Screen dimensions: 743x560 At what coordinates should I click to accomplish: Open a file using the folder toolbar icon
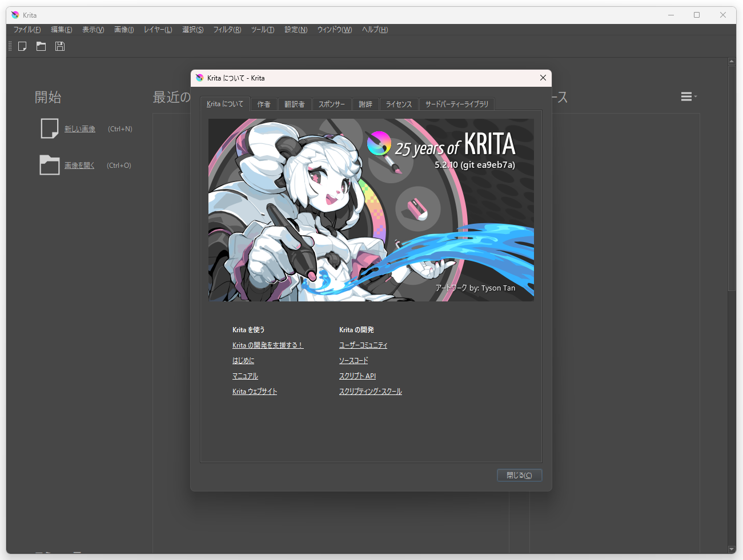41,46
